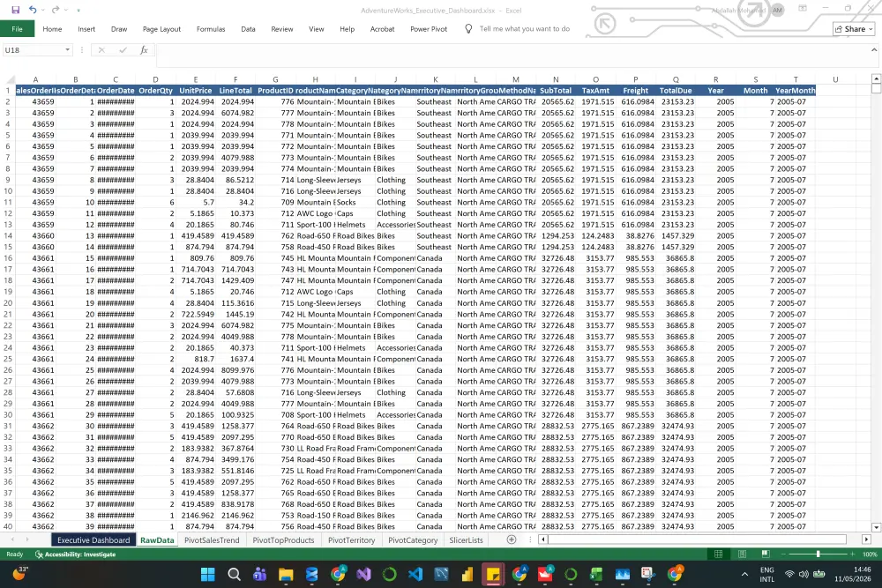
Task: Open the Acrobat ribbon tab
Action: 382,29
